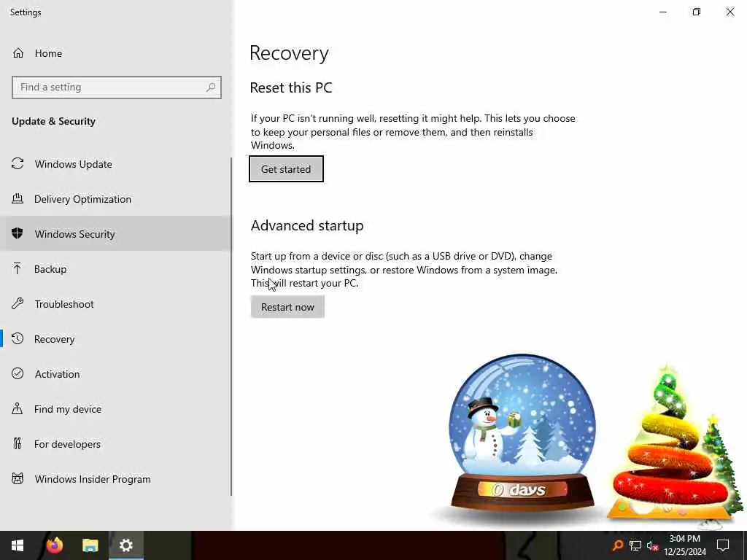Click the Update & Security heading
Viewport: 747px width, 560px height.
[53, 122]
